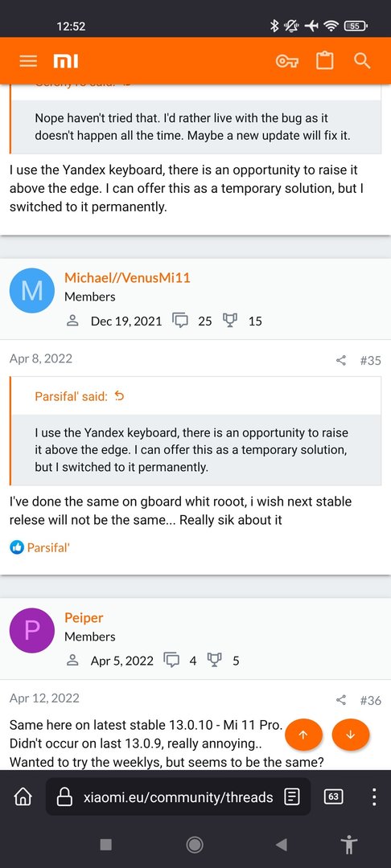Open the #35 post permalink

[x=371, y=360]
